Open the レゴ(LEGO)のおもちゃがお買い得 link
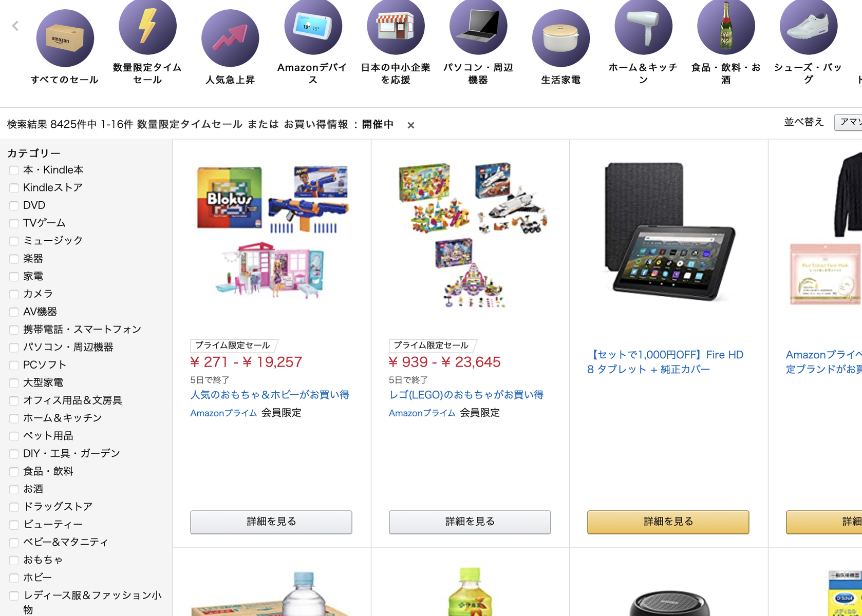This screenshot has height=616, width=862. 466,395
